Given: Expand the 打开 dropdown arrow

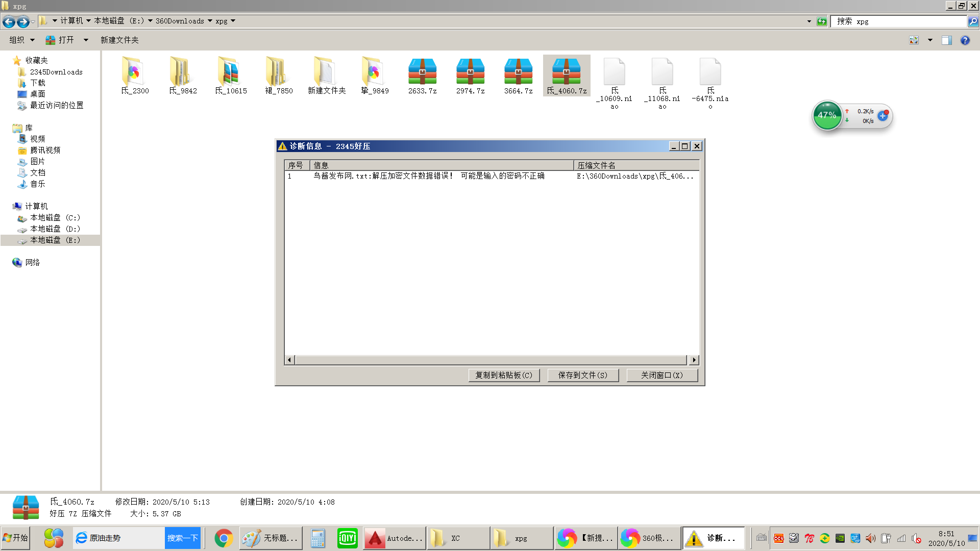Looking at the screenshot, I should click(x=86, y=40).
